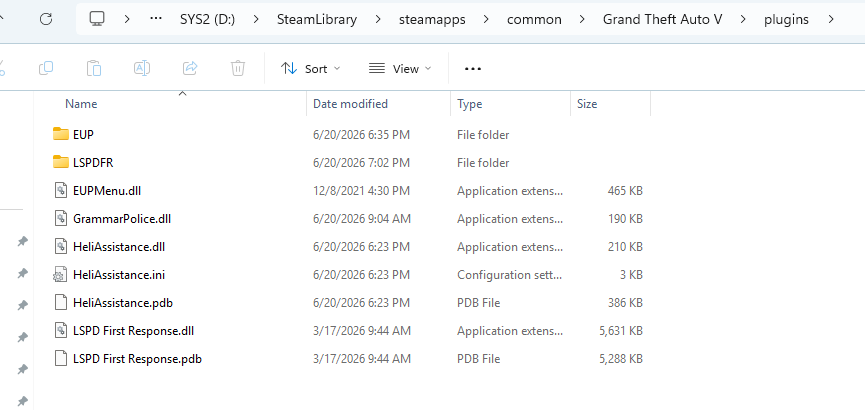This screenshot has height=410, width=865.
Task: Open the See more ellipsis menu
Action: [473, 69]
